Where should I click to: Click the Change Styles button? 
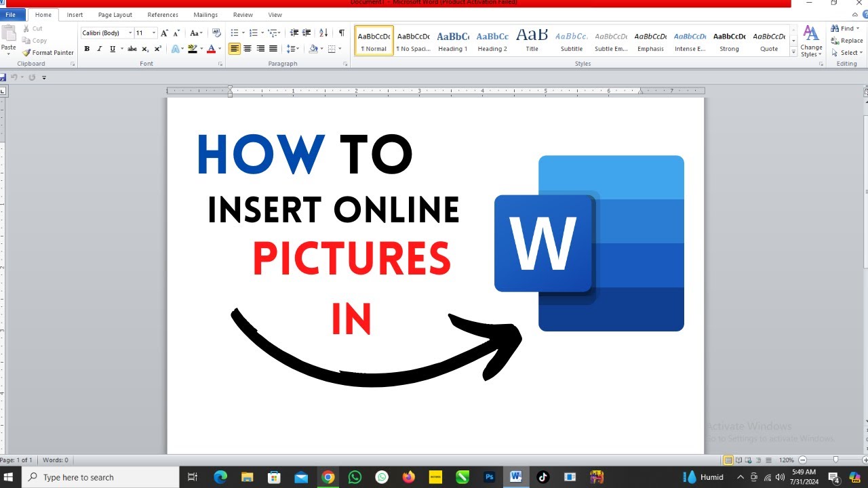click(811, 42)
